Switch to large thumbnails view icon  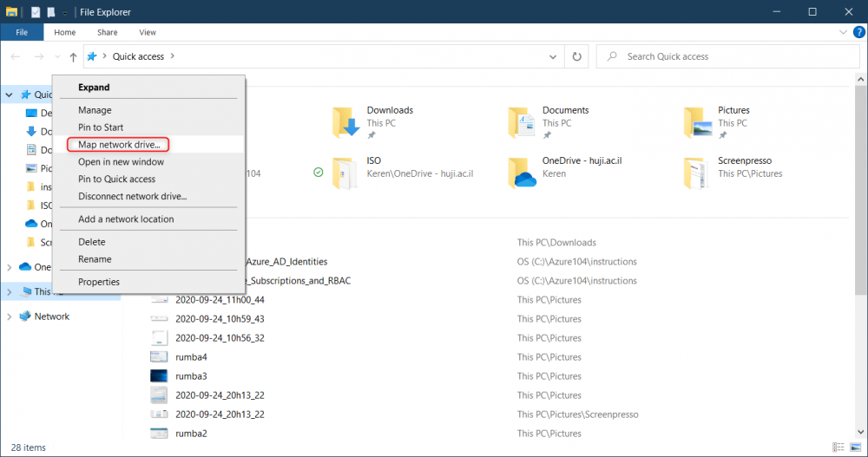click(856, 447)
